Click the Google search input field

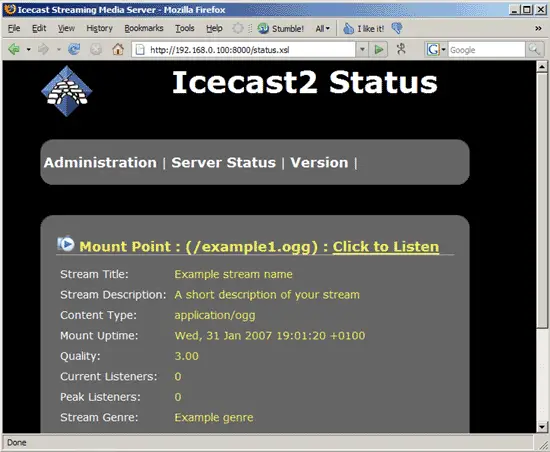[487, 50]
